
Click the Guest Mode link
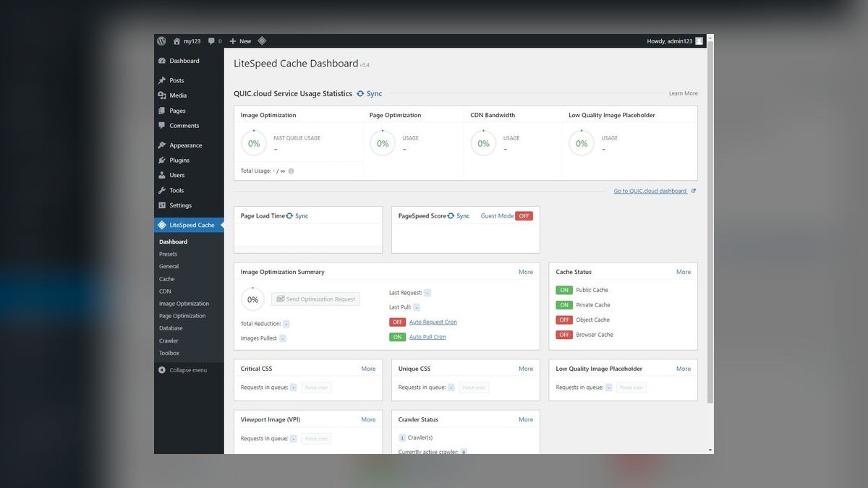[497, 216]
